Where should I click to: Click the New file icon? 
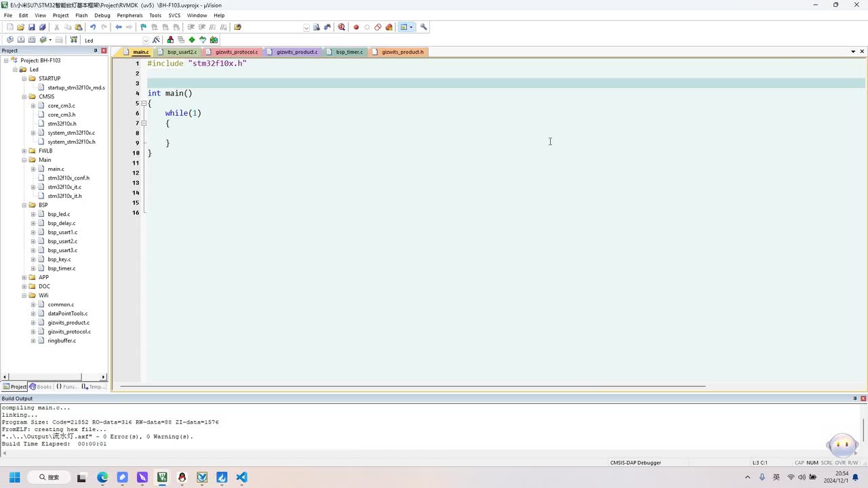[9, 27]
